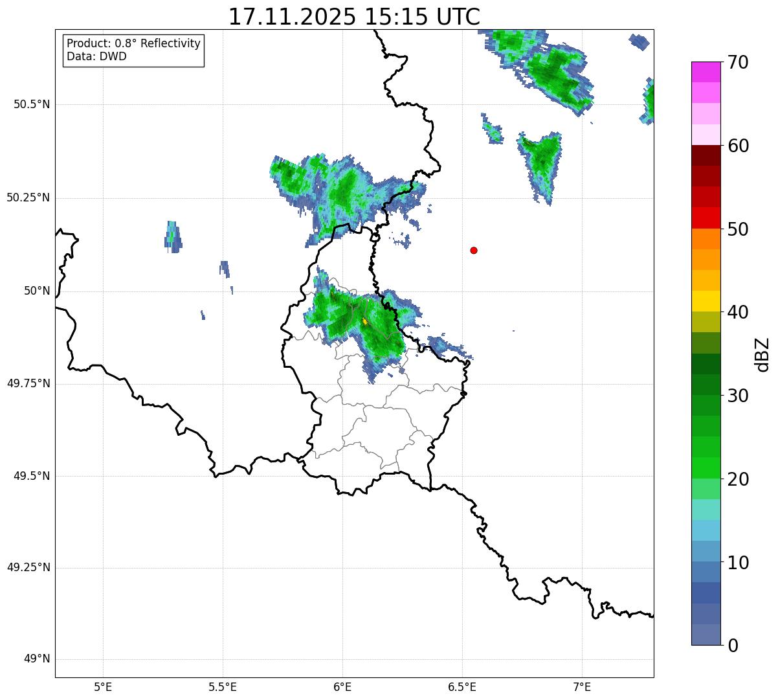Click the '6°E' longitude label

pyautogui.click(x=342, y=686)
